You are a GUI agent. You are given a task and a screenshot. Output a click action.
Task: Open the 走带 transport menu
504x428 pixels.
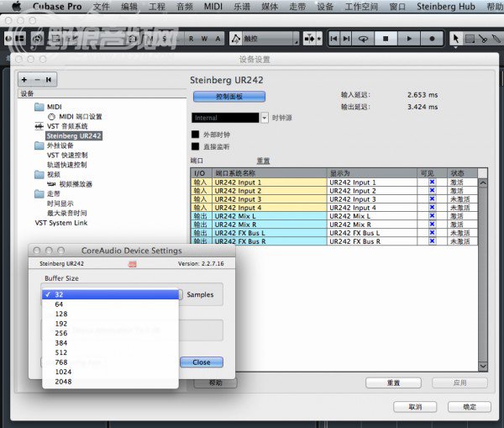297,7
